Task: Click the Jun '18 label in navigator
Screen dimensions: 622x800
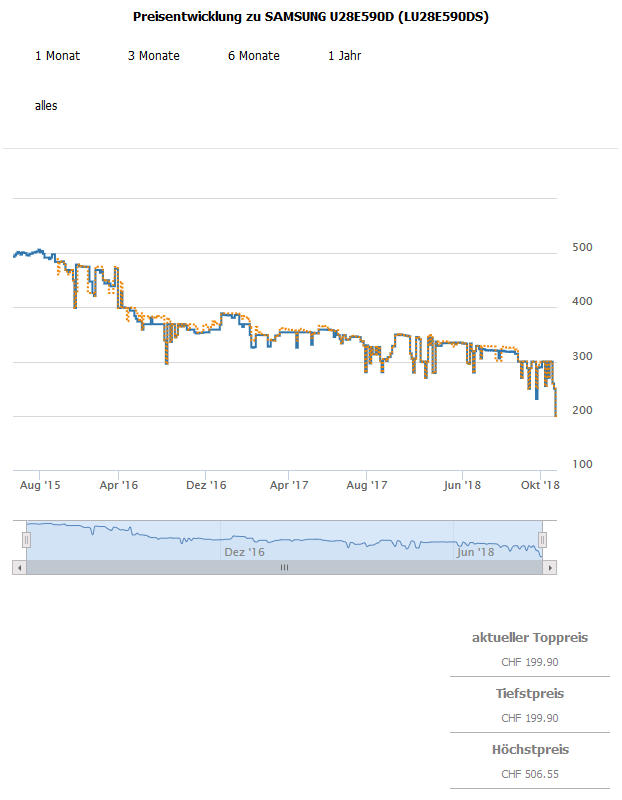Action: tap(475, 552)
